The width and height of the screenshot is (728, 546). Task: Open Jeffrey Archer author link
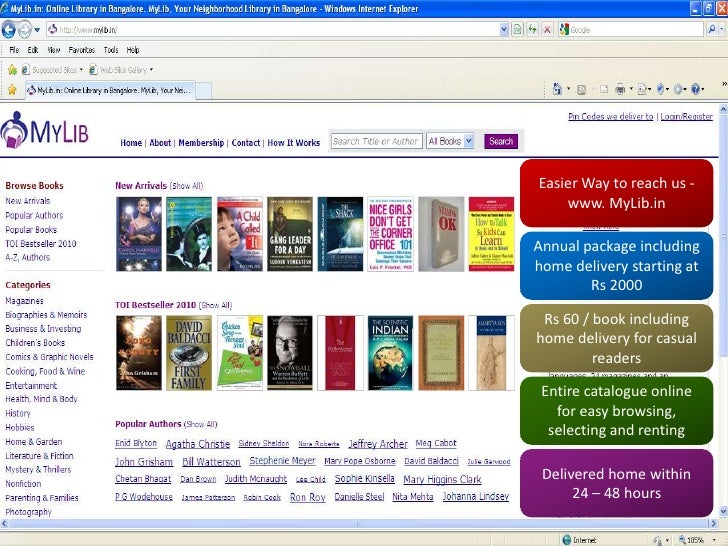378,444
